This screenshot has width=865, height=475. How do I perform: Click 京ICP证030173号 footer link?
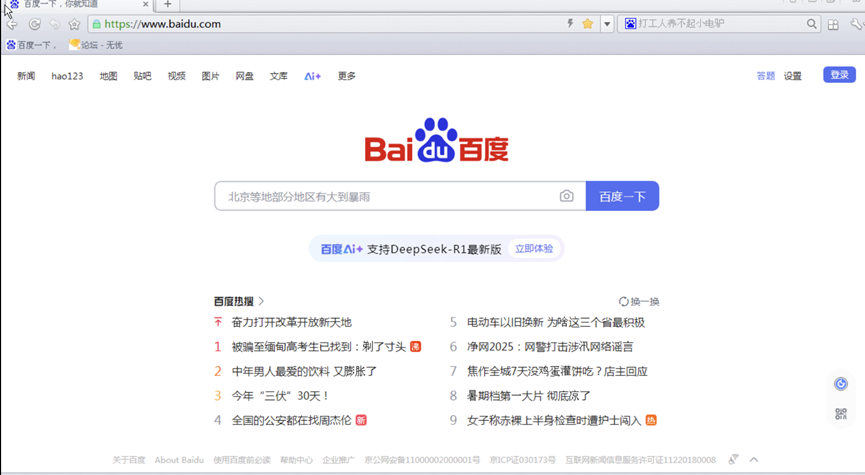pyautogui.click(x=522, y=460)
